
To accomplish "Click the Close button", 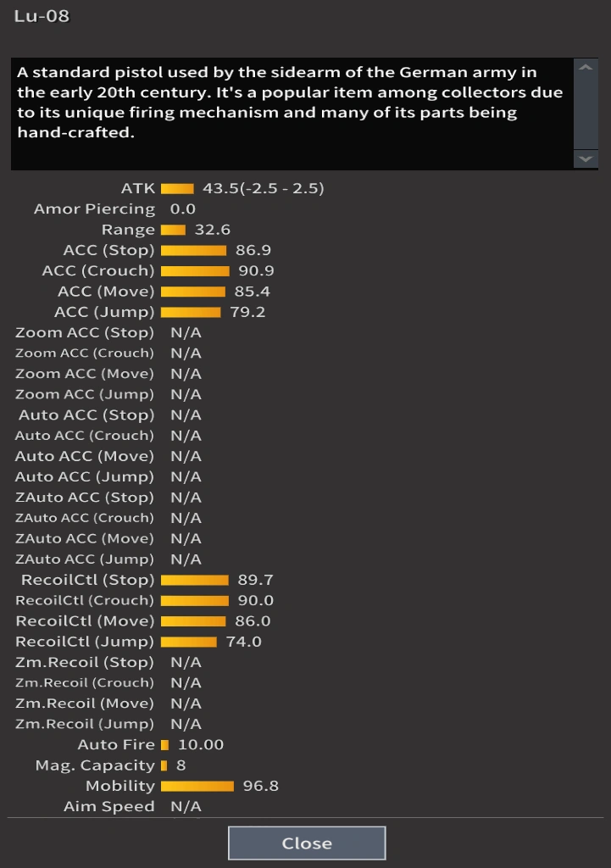I will point(307,843).
